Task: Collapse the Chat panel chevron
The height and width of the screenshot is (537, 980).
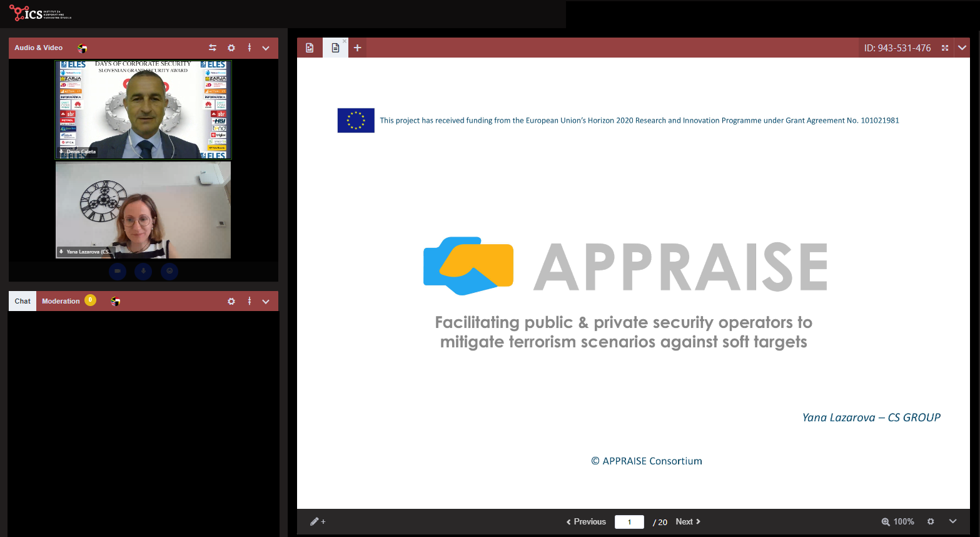Action: tap(266, 302)
